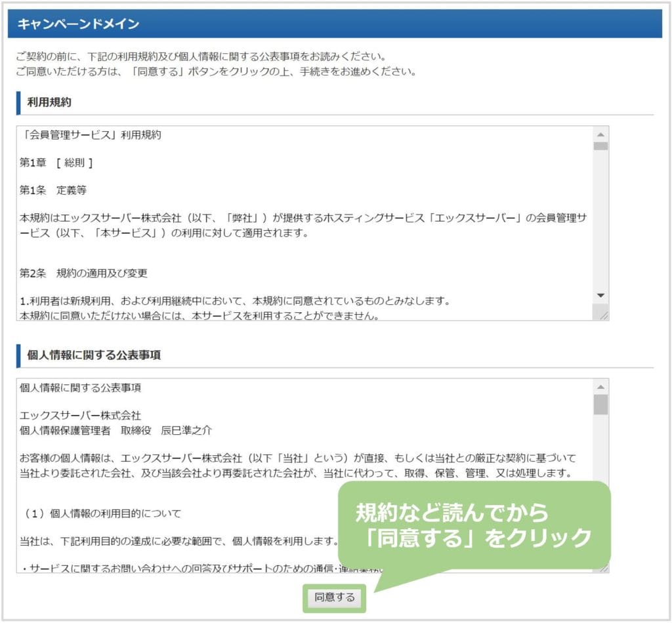This screenshot has height=623, width=672.
Task: Click the paragraph starting 'お客様の個人情報は'
Action: (298, 466)
